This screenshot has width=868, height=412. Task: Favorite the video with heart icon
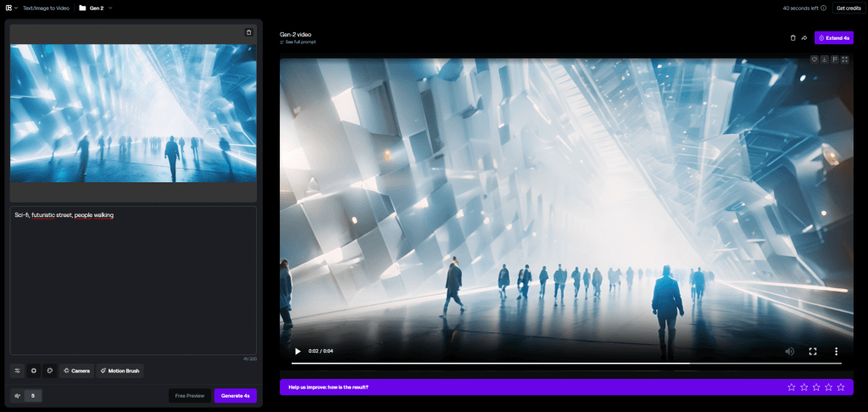815,59
